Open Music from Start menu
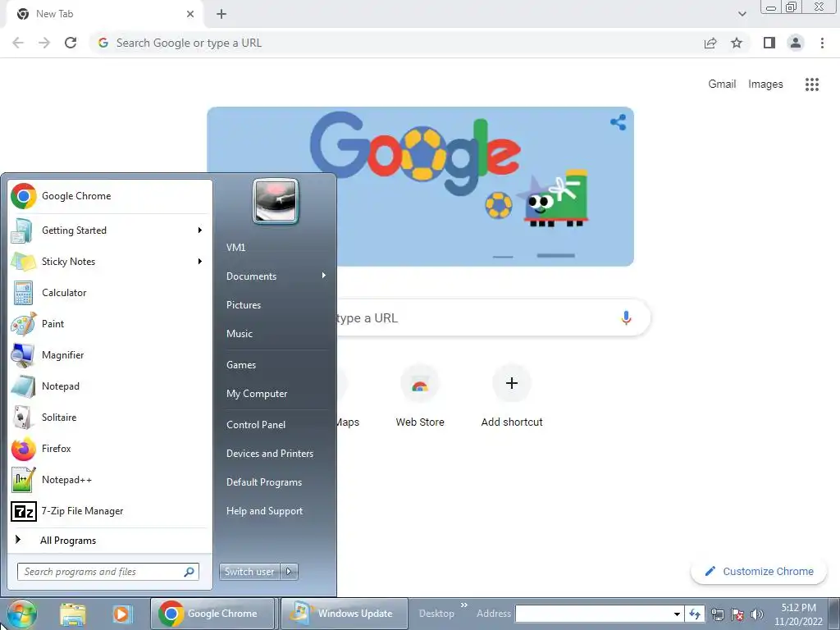 (x=240, y=334)
